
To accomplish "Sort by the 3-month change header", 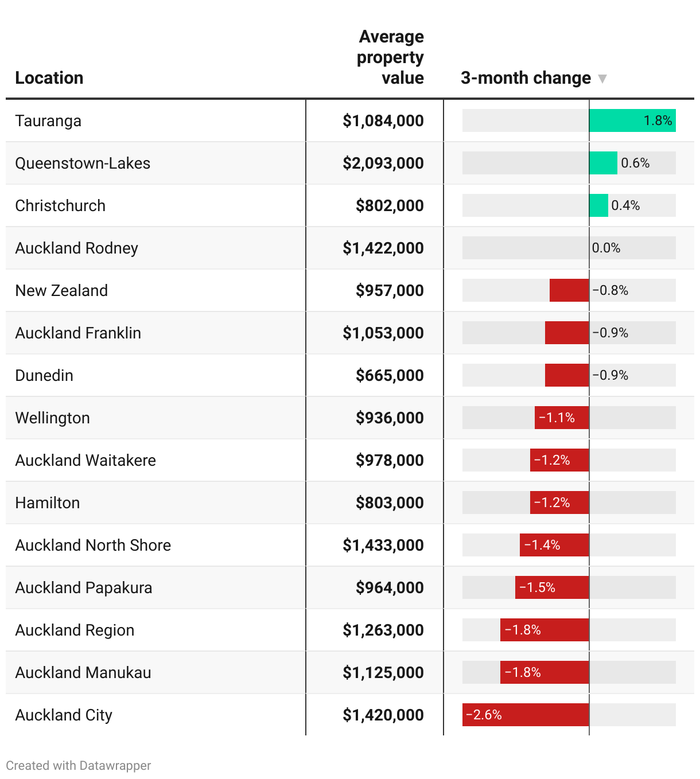I will pos(525,78).
